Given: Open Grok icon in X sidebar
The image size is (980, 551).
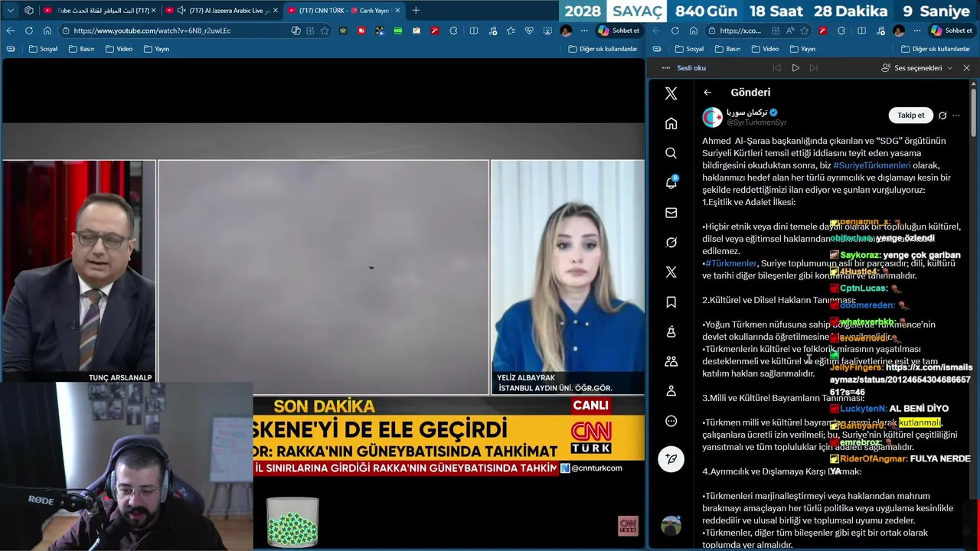Looking at the screenshot, I should (671, 243).
